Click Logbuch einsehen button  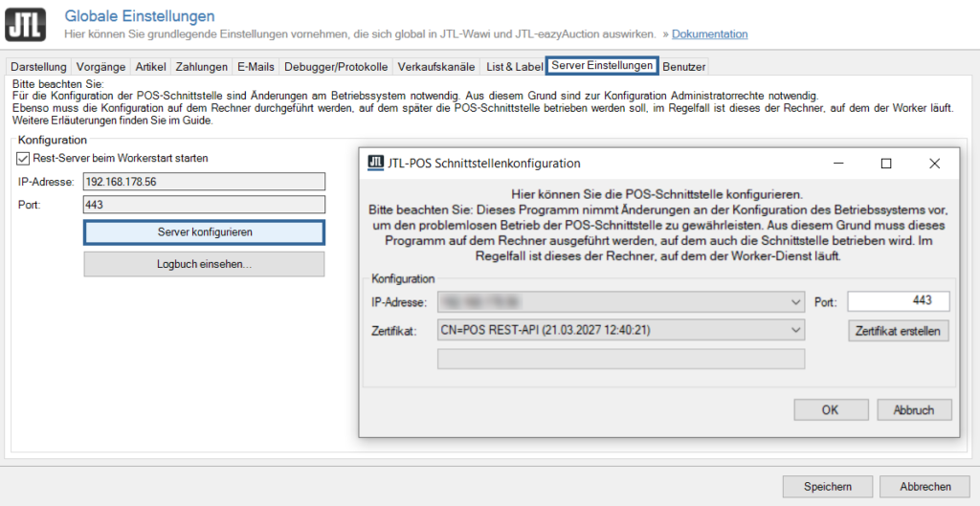[204, 264]
